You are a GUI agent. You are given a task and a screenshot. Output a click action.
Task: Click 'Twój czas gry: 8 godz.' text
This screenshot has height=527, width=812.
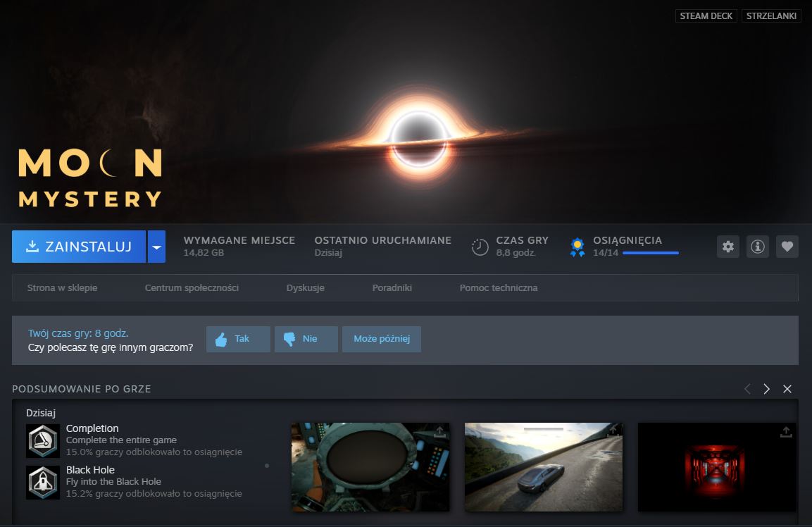[78, 333]
